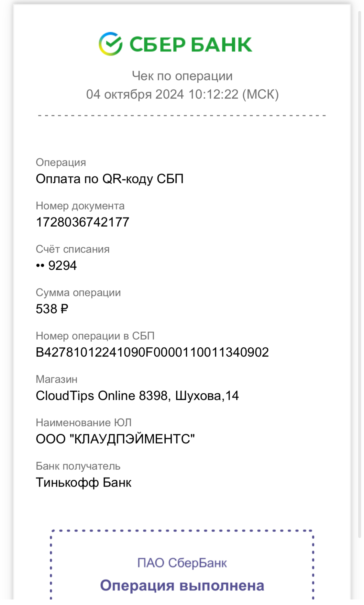Image resolution: width=364 pixels, height=605 pixels.
Task: Click the Sber checkmark logo icon
Action: pyautogui.click(x=110, y=44)
